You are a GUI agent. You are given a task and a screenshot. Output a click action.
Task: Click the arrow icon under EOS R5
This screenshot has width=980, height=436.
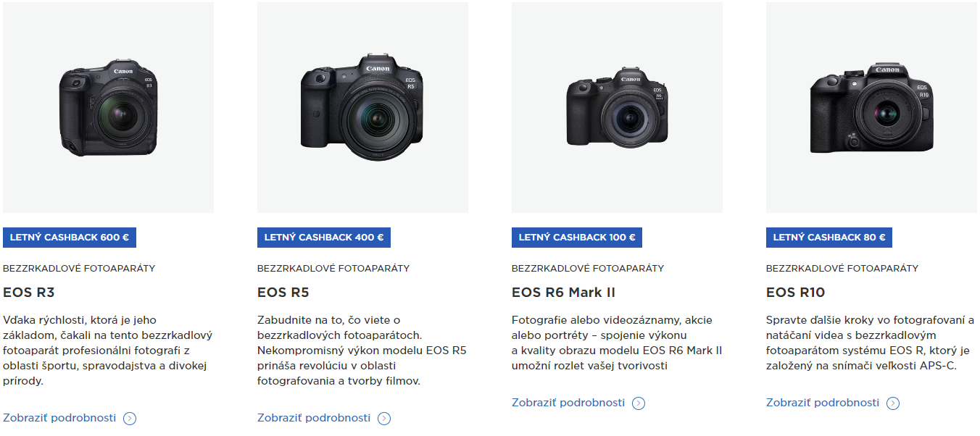[384, 418]
